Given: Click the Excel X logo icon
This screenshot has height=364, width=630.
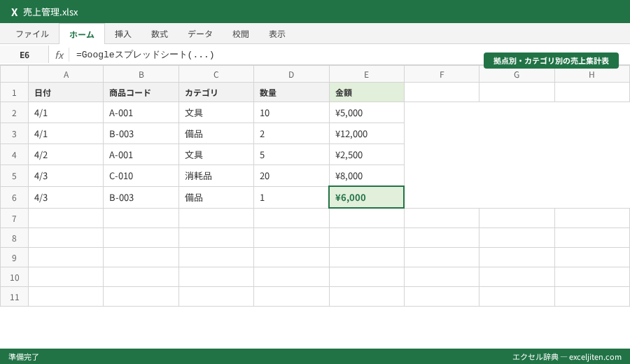Looking at the screenshot, I should tap(15, 12).
